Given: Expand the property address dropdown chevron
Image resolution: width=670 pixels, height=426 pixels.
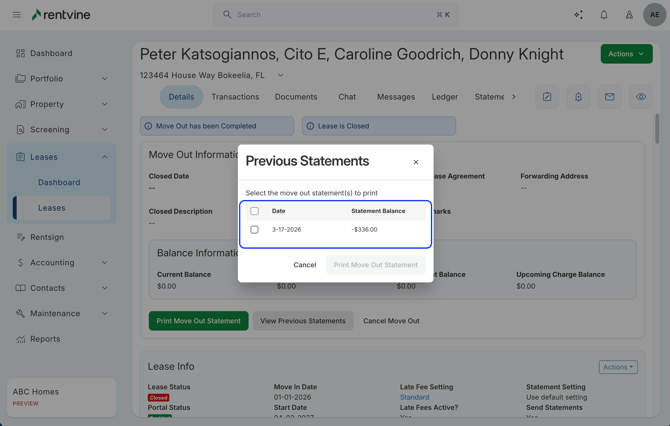Looking at the screenshot, I should [x=280, y=75].
